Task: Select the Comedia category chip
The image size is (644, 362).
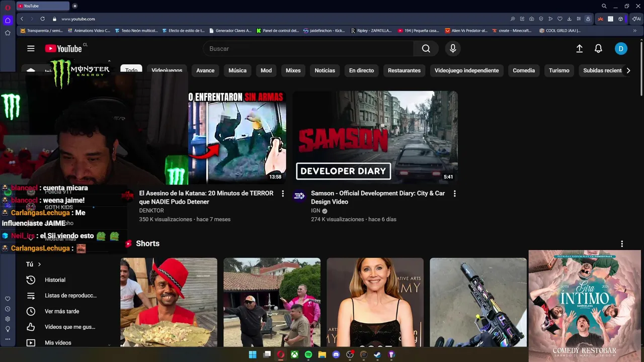Action: (524, 70)
